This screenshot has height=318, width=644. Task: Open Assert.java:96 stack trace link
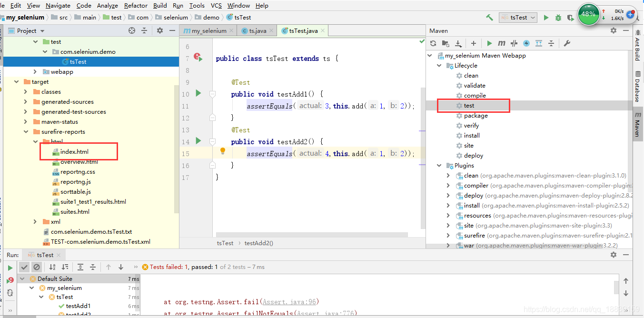(289, 302)
